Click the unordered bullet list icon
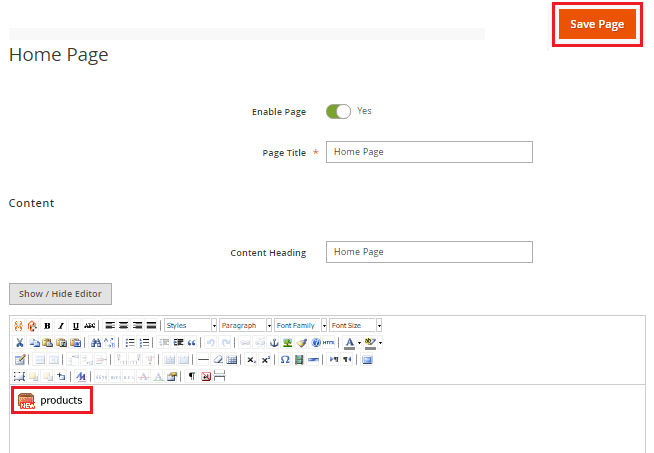654x453 pixels. pyautogui.click(x=130, y=342)
